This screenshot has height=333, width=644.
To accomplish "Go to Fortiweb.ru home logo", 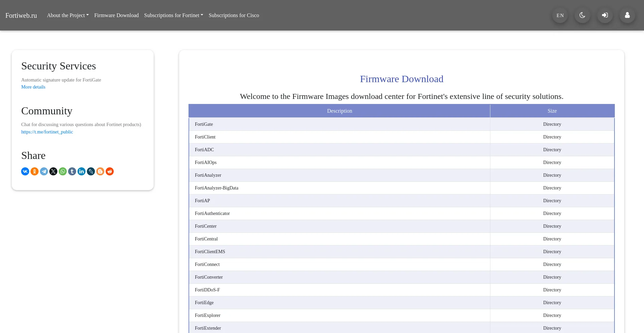I will pyautogui.click(x=21, y=15).
